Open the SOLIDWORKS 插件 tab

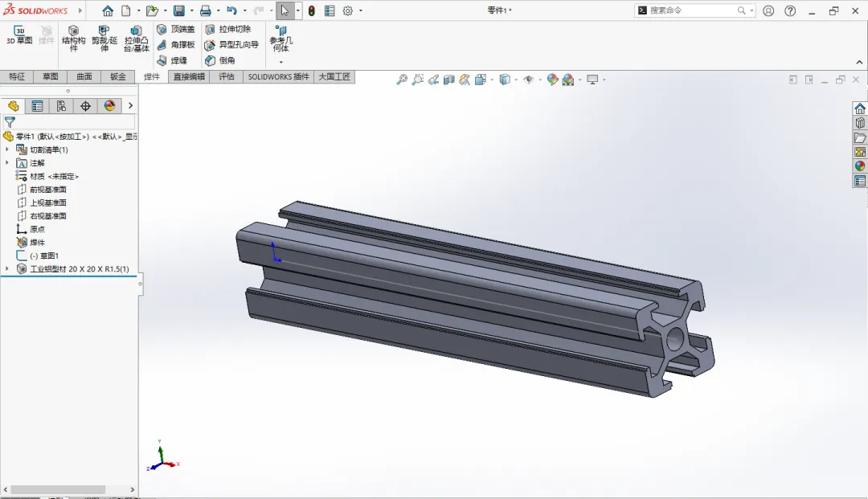(278, 77)
